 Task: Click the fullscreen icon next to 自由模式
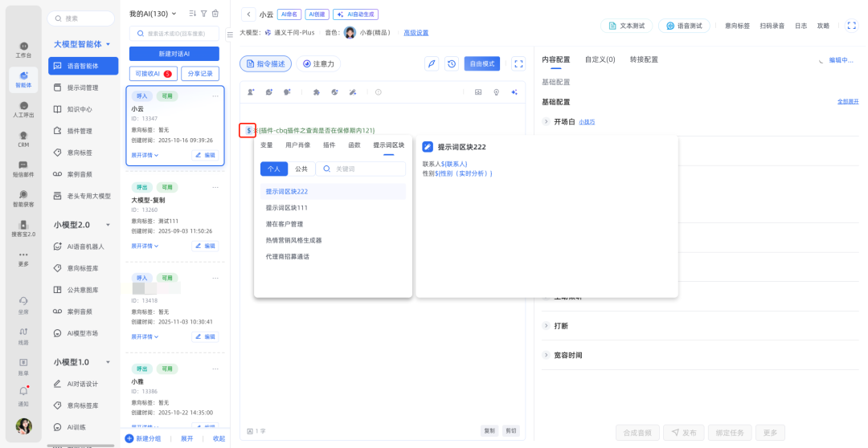(x=518, y=63)
